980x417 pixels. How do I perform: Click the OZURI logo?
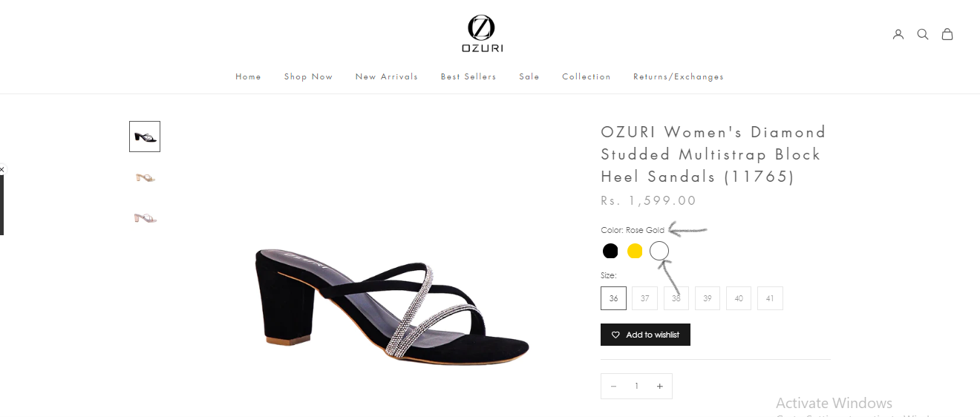pyautogui.click(x=482, y=33)
